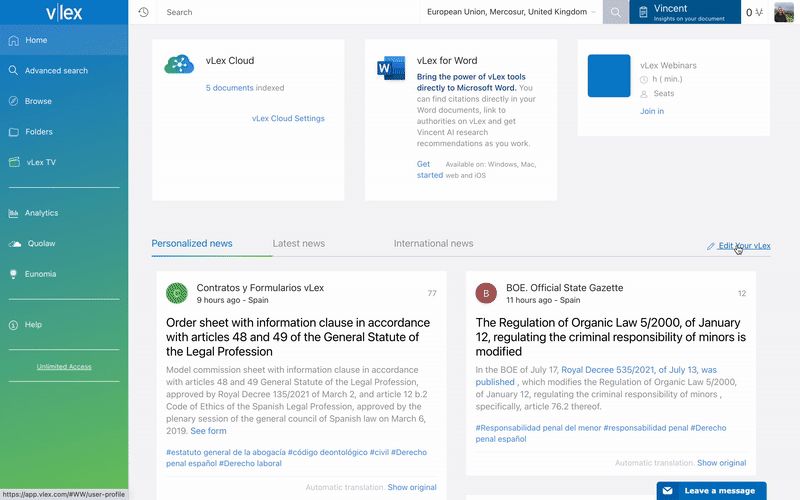
Task: Click envelope icon in Leave a message
Action: pyautogui.click(x=667, y=491)
